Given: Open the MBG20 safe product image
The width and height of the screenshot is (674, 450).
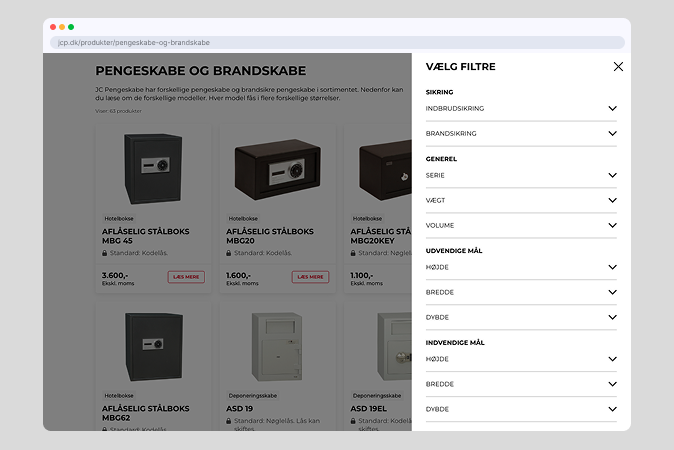Looking at the screenshot, I should pos(277,168).
